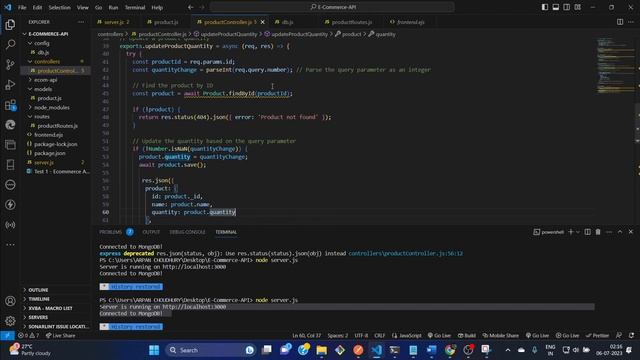Open Accounts icon in activity bar
The image size is (640, 360).
[x=10, y=301]
